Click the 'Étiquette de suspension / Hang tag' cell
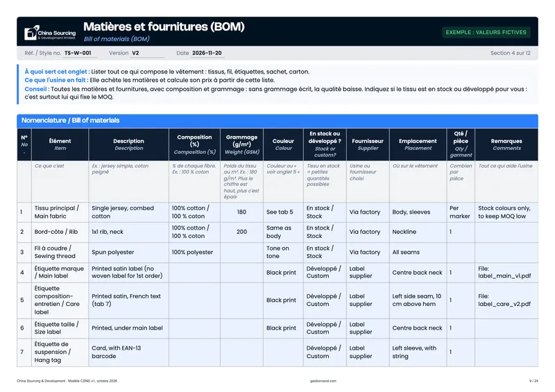Screen dimensions: 555x392 [60, 352]
